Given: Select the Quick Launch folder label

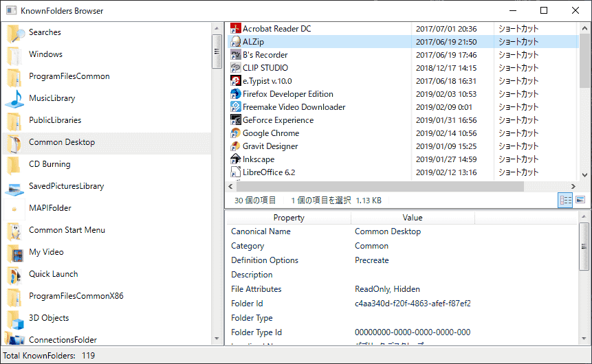Looking at the screenshot, I should [x=53, y=274].
